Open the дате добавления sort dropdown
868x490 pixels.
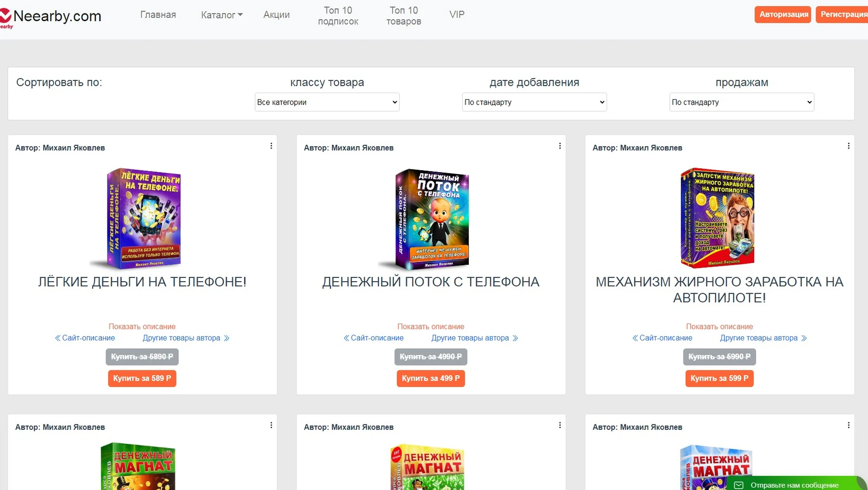click(534, 102)
